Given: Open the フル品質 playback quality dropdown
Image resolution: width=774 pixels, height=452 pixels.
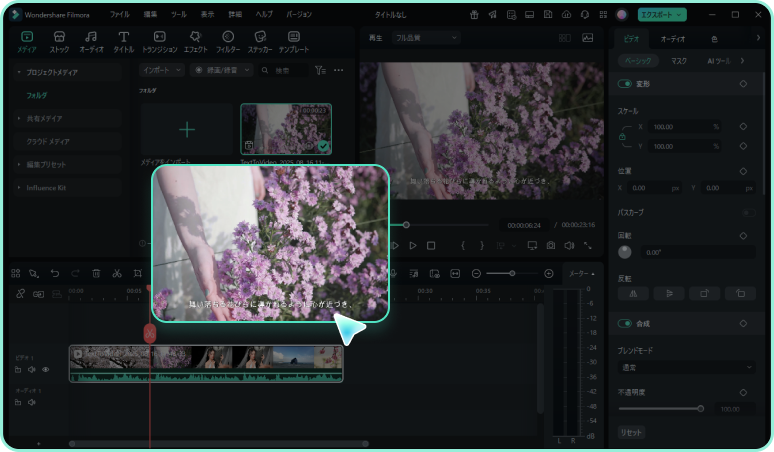Looking at the screenshot, I should tap(426, 38).
